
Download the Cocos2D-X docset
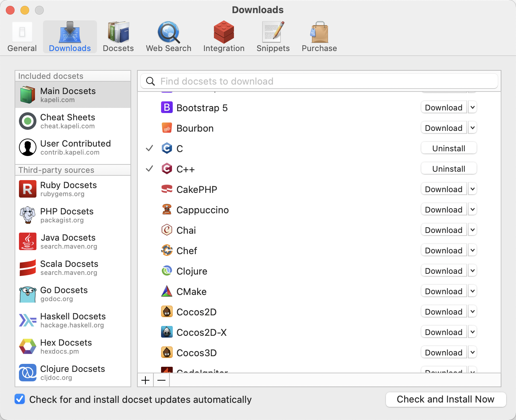[444, 332]
